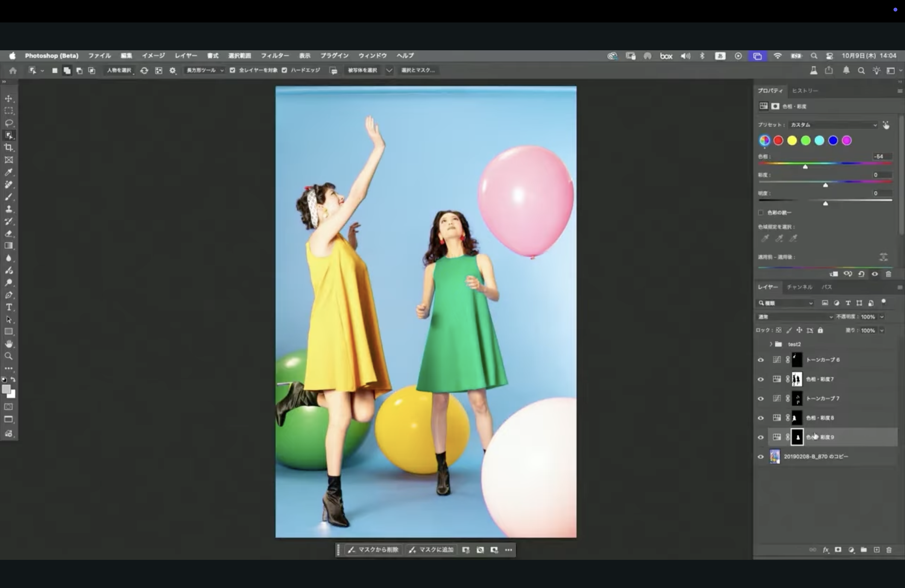Expand the test2 layer group
Screen dimensions: 905x588
pyautogui.click(x=771, y=344)
